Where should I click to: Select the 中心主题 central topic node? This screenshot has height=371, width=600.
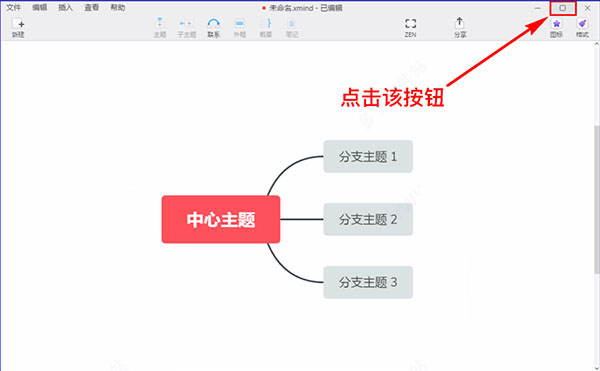click(221, 220)
